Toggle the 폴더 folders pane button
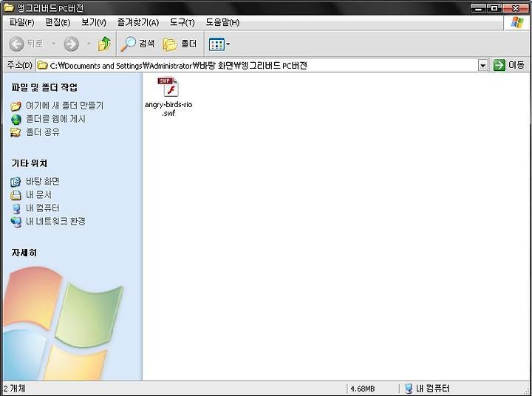This screenshot has height=396, width=532. pyautogui.click(x=180, y=44)
